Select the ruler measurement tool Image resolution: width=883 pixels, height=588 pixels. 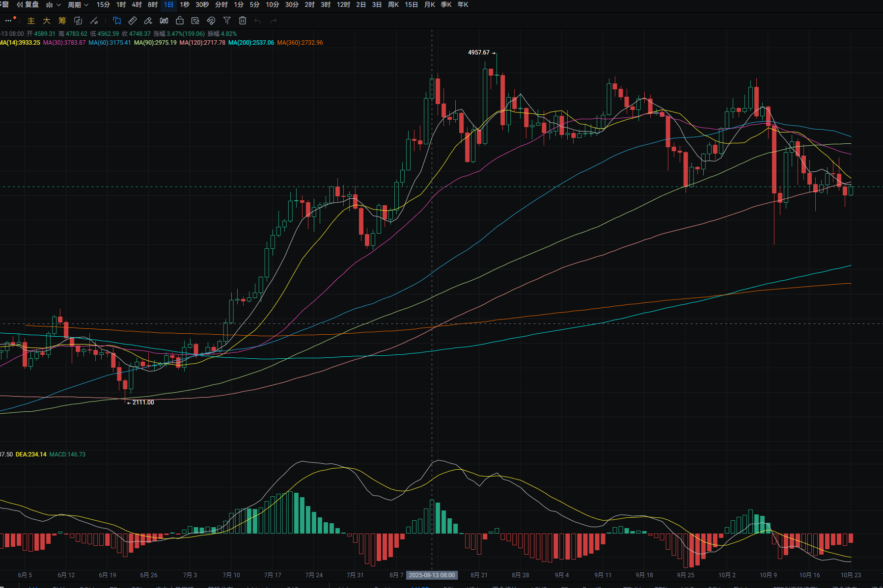(x=133, y=21)
